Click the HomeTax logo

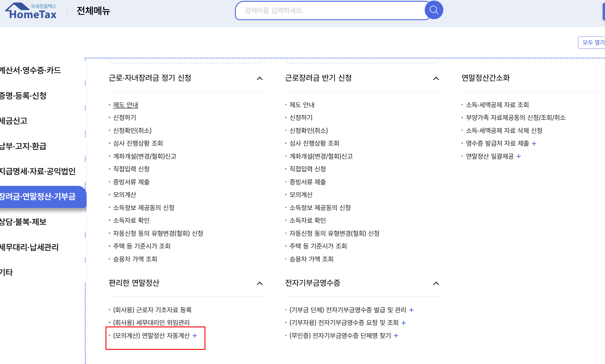(x=31, y=11)
